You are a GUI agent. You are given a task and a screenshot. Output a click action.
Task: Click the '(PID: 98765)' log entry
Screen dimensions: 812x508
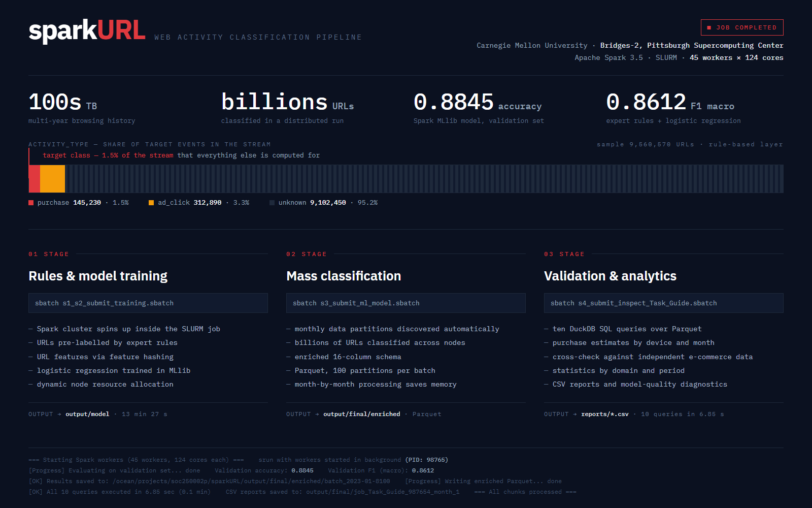coord(426,460)
